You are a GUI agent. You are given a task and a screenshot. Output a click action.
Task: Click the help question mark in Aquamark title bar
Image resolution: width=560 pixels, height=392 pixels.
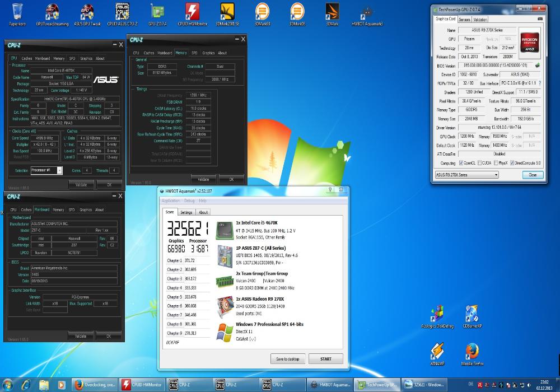[330, 190]
